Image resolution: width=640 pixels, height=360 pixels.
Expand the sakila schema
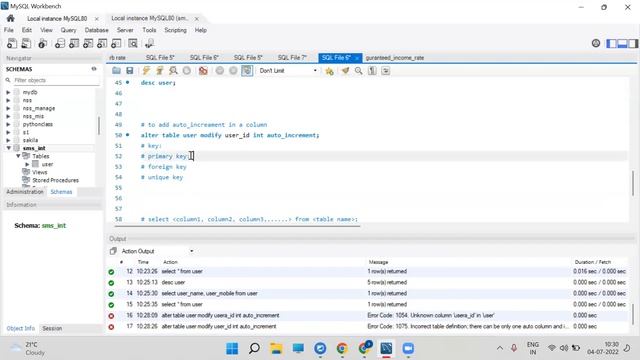pos(8,140)
